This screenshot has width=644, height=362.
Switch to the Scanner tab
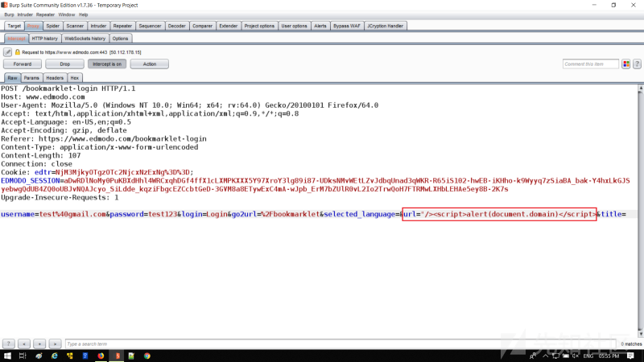75,26
